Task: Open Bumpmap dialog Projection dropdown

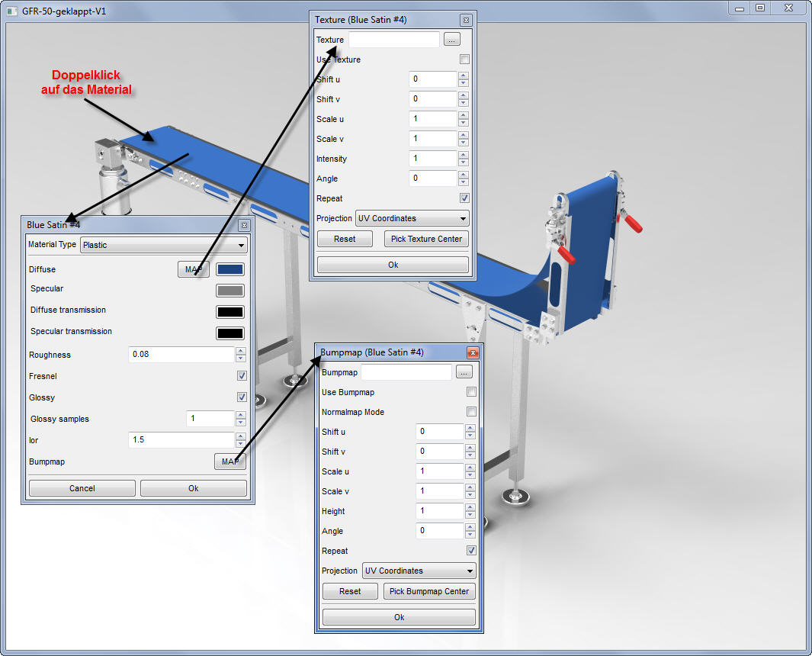Action: pyautogui.click(x=419, y=571)
